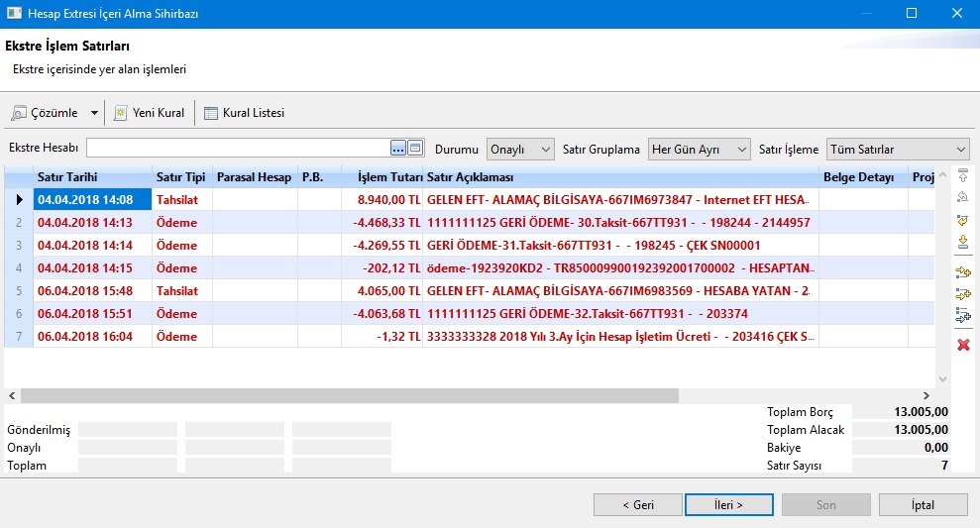Image resolution: width=980 pixels, height=528 pixels.
Task: Click the blue multi-row add icon in side toolbar
Action: [x=962, y=315]
